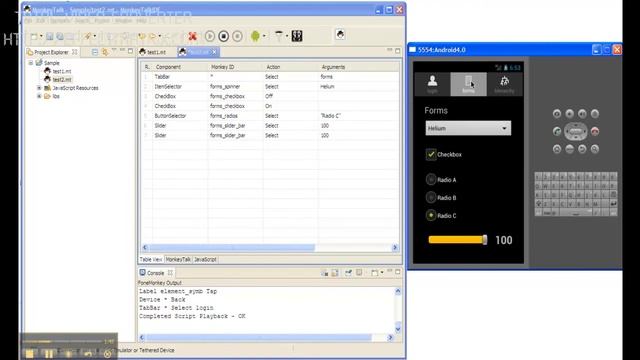This screenshot has width=640, height=360.
Task: Toggle the Checkbox in the emulator form
Action: (x=431, y=154)
